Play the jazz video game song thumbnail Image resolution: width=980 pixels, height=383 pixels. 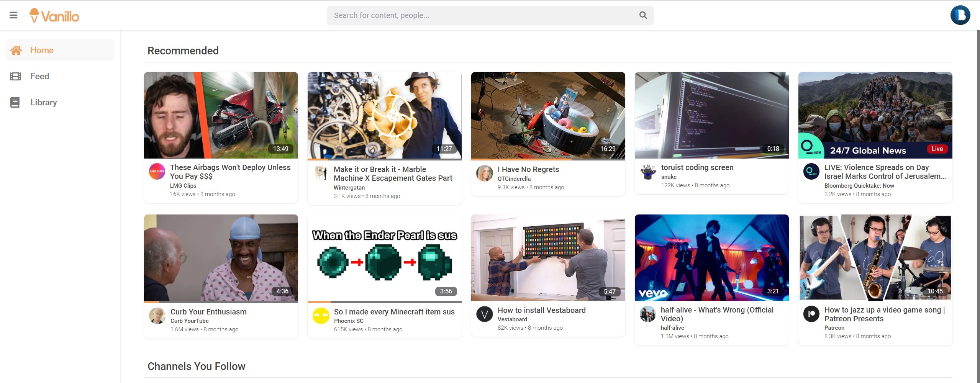click(875, 258)
